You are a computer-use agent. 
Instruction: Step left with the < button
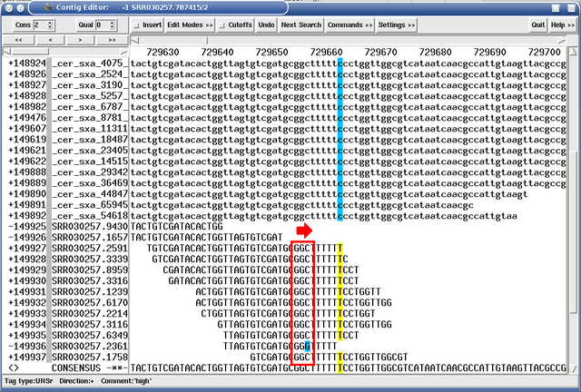click(x=51, y=40)
